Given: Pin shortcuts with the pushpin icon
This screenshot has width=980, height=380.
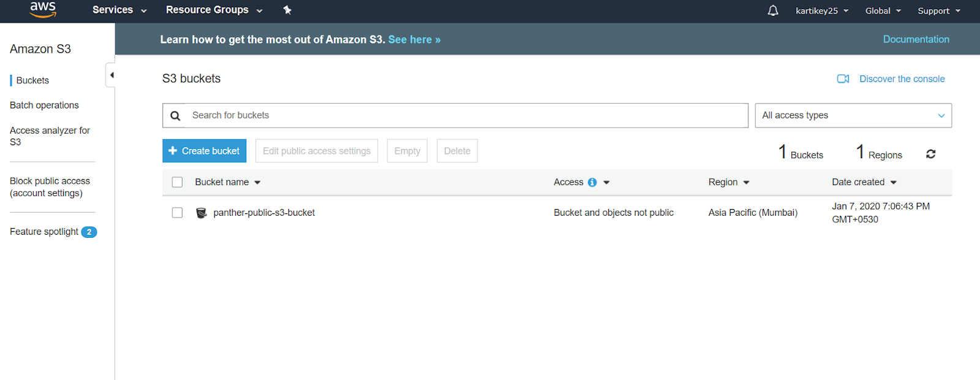Looking at the screenshot, I should pyautogui.click(x=287, y=10).
